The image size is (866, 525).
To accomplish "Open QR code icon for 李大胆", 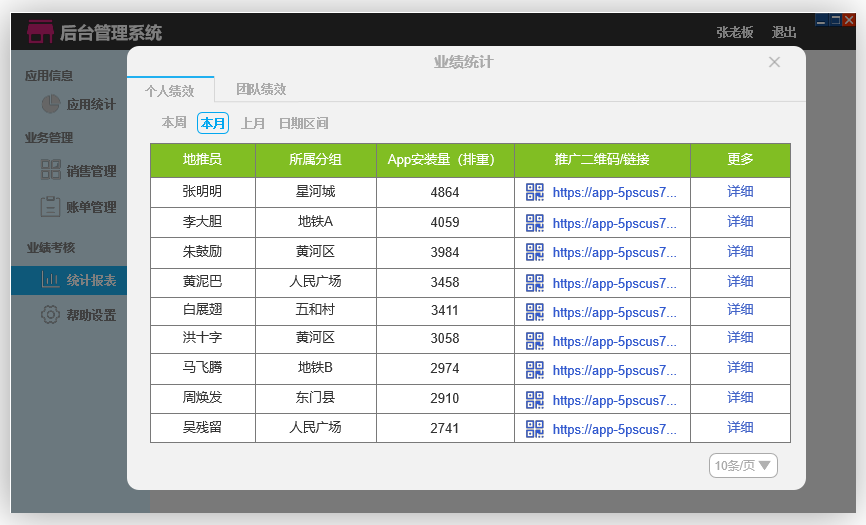I will (535, 222).
